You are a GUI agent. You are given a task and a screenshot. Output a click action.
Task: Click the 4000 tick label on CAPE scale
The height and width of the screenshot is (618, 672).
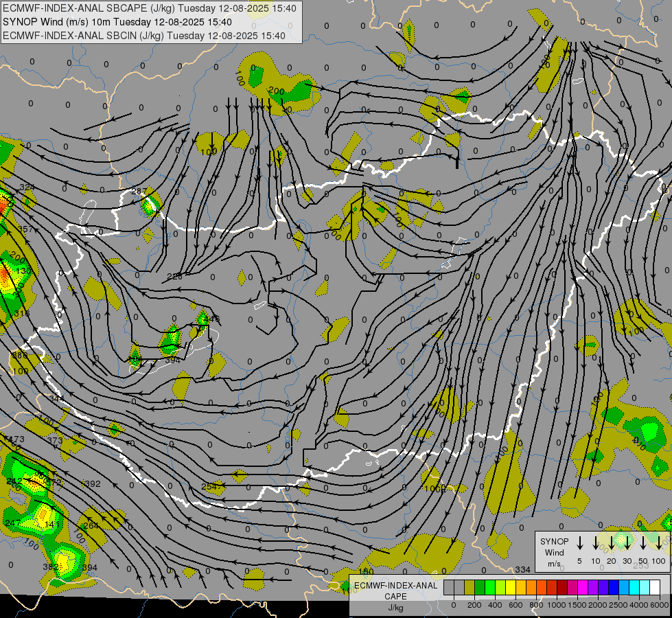point(639,605)
